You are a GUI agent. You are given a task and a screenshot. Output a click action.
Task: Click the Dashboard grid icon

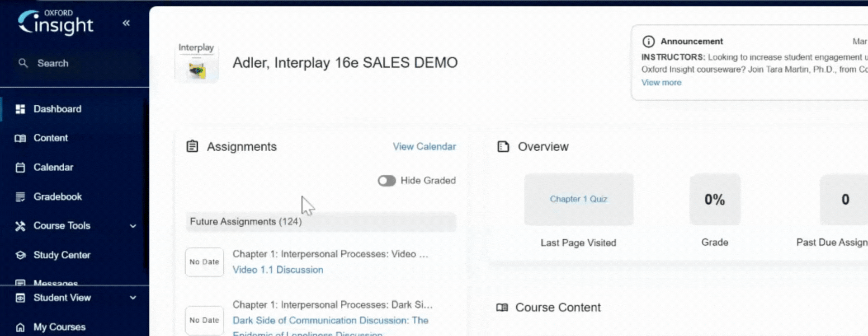click(x=20, y=109)
